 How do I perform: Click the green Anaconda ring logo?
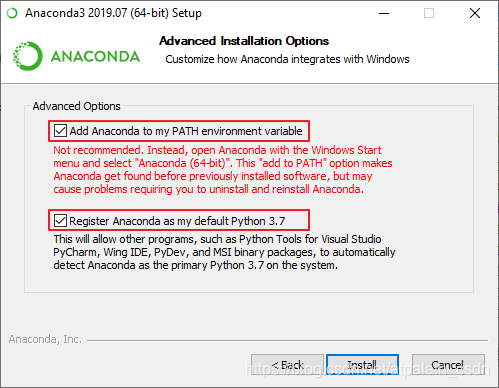coord(28,56)
